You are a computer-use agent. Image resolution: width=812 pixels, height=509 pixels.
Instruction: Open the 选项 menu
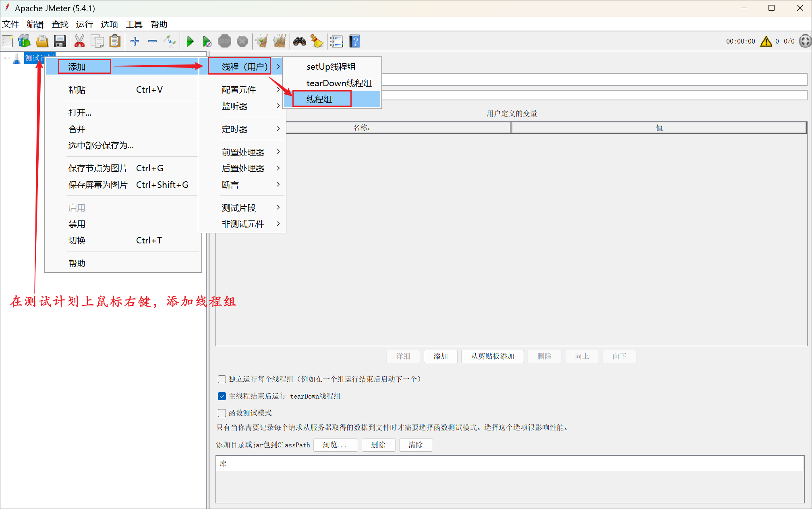tap(110, 24)
